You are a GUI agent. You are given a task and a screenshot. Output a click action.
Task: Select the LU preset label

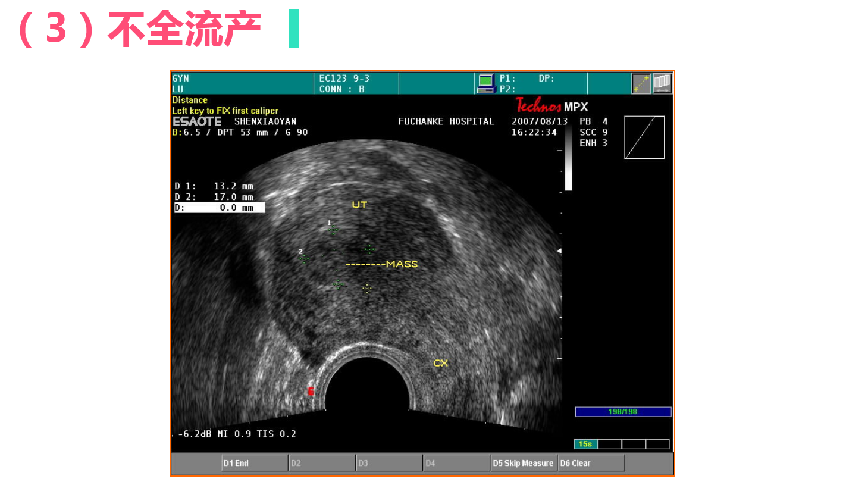pyautogui.click(x=178, y=89)
